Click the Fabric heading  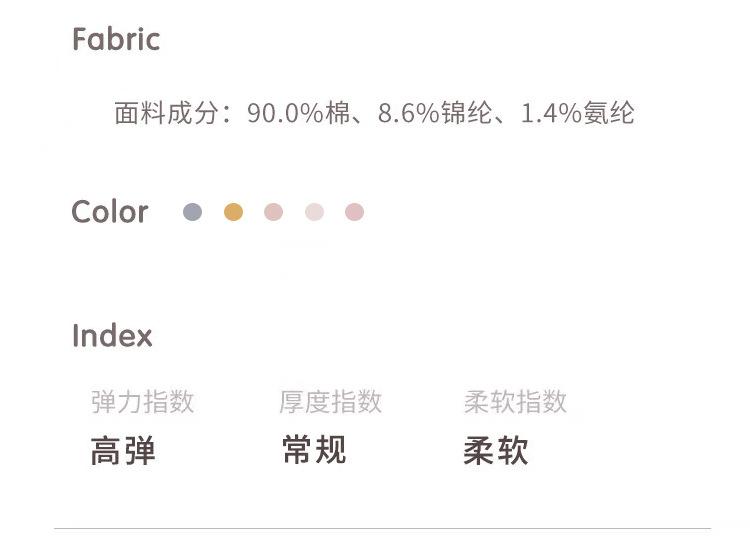(x=116, y=40)
